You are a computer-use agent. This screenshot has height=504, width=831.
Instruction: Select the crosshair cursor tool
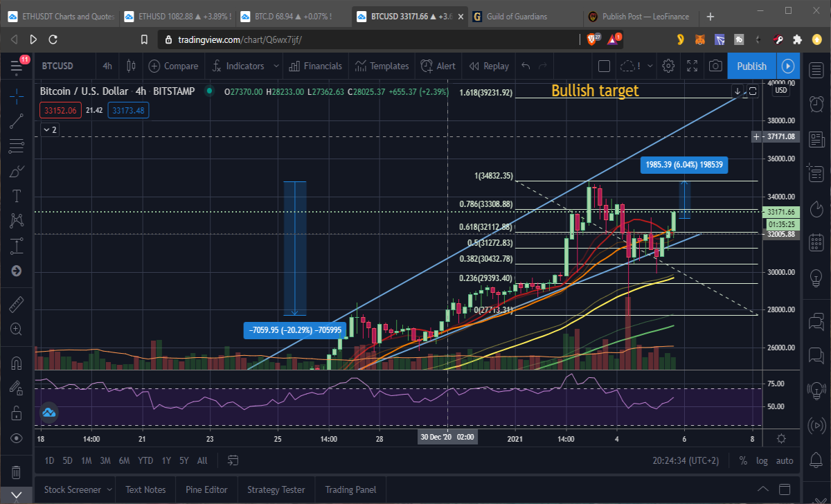[x=17, y=96]
